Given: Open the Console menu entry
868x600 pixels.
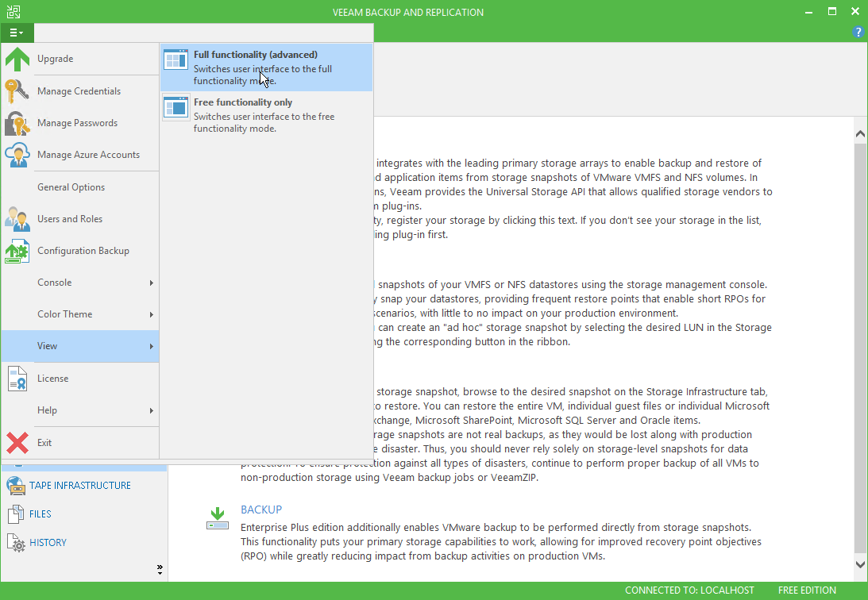Looking at the screenshot, I should (x=80, y=283).
